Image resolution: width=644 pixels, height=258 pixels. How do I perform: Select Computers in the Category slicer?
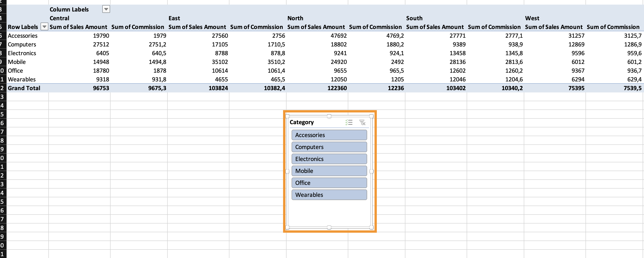(329, 147)
